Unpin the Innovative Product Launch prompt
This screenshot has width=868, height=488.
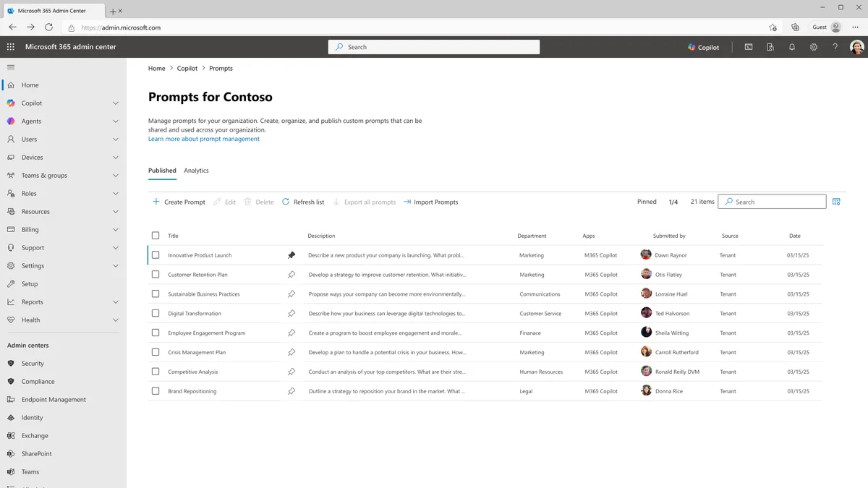click(292, 255)
